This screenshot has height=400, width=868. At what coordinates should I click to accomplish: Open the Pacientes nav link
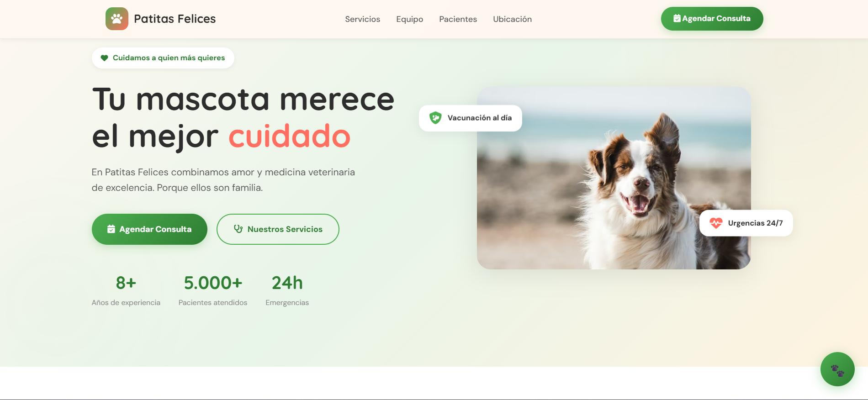458,19
